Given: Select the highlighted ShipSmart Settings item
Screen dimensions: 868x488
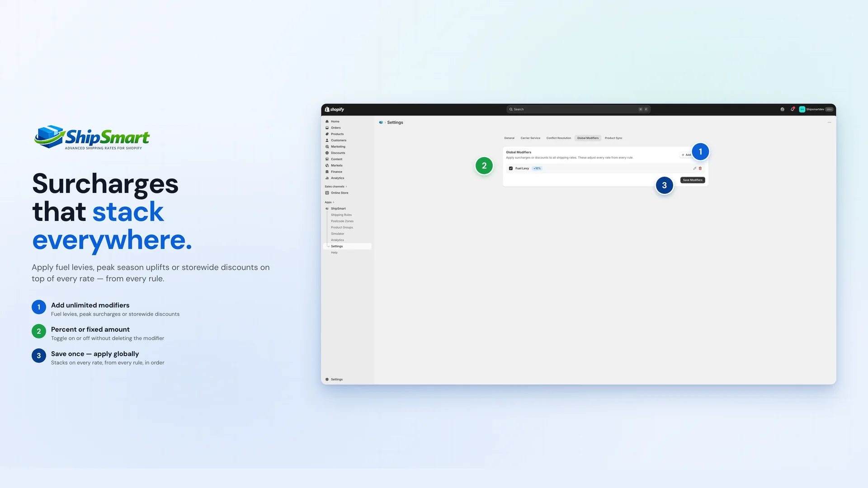Looking at the screenshot, I should (347, 246).
